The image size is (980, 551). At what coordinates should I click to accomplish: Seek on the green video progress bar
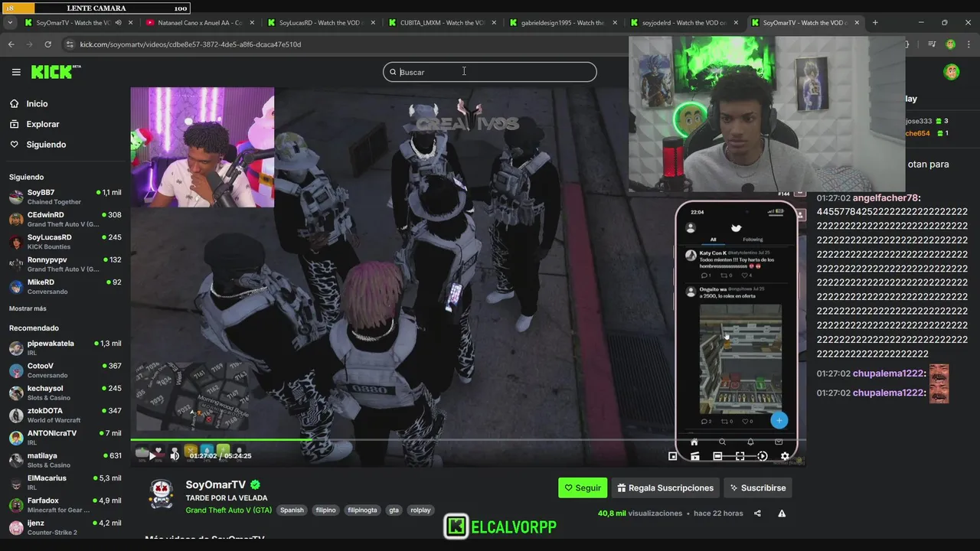[468, 440]
